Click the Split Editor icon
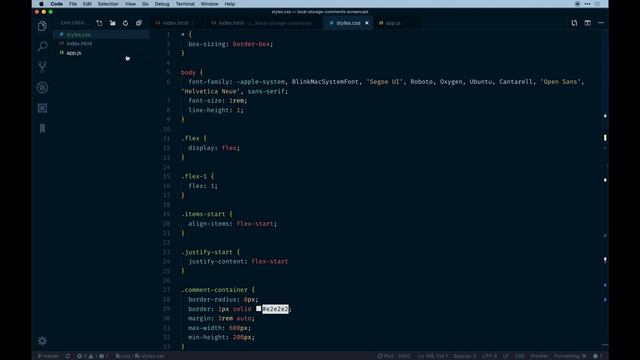Screen dimensions: 640x360 (587, 23)
